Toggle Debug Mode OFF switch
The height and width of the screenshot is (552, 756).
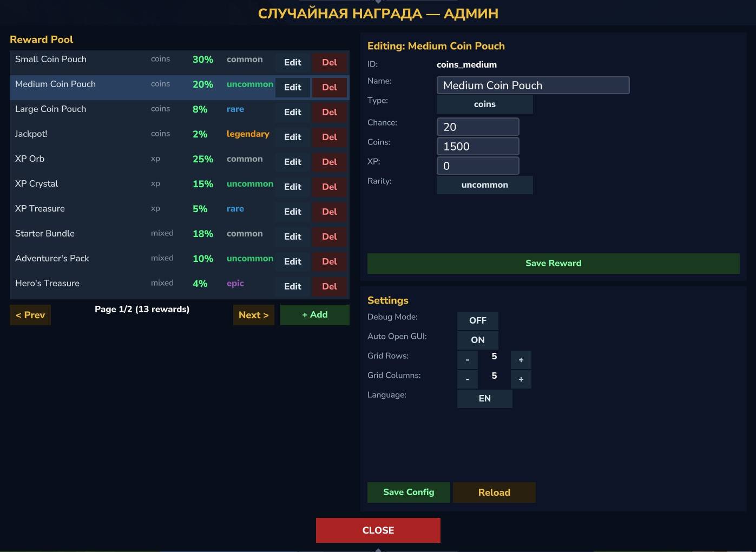tap(477, 320)
